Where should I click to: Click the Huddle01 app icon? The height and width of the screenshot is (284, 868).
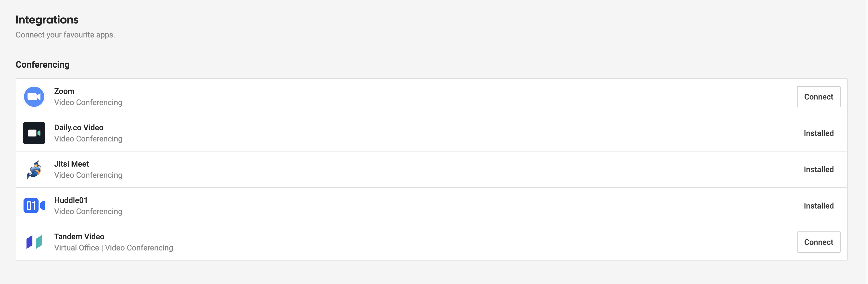pyautogui.click(x=34, y=205)
